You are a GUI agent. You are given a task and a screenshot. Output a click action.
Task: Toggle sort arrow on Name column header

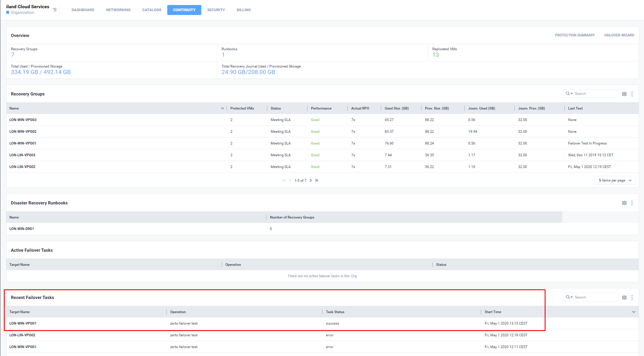(x=222, y=108)
